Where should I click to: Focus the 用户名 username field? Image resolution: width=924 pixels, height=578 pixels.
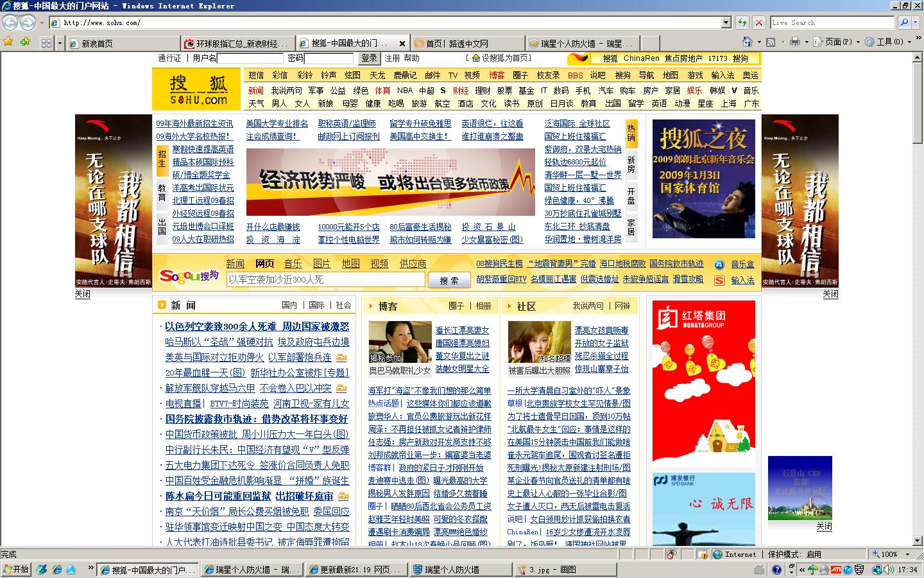tap(250, 58)
